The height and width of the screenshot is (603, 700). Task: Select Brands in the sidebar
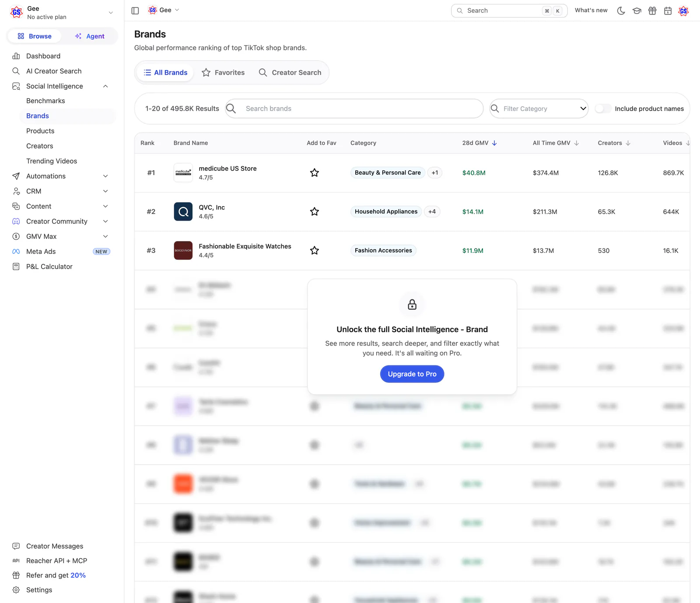coord(68,116)
